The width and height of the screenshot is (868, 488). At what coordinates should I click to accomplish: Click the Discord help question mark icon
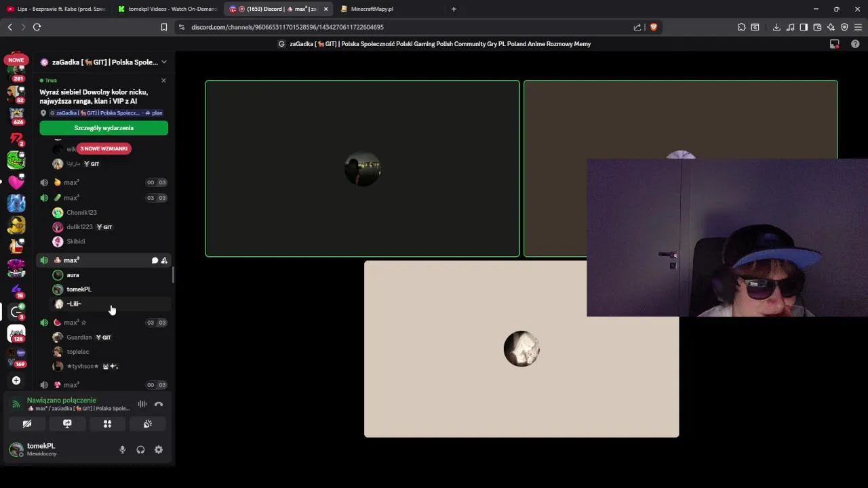coord(855,44)
